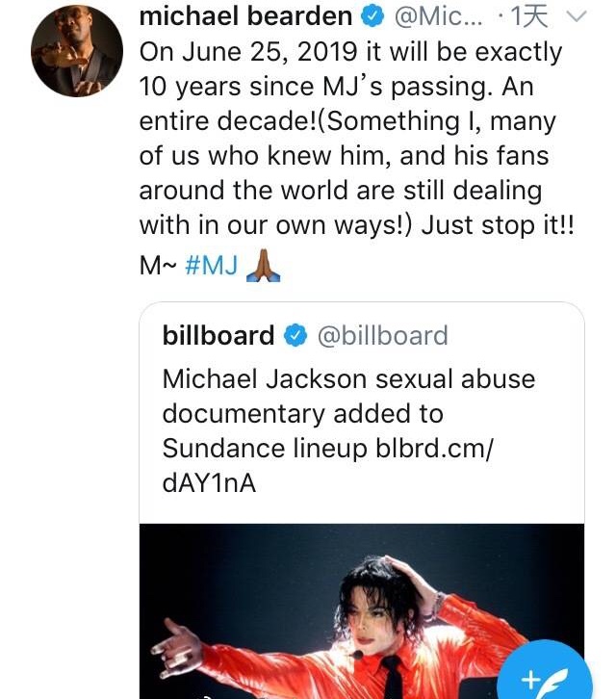Open michael bearden's profile avatar

(x=77, y=51)
